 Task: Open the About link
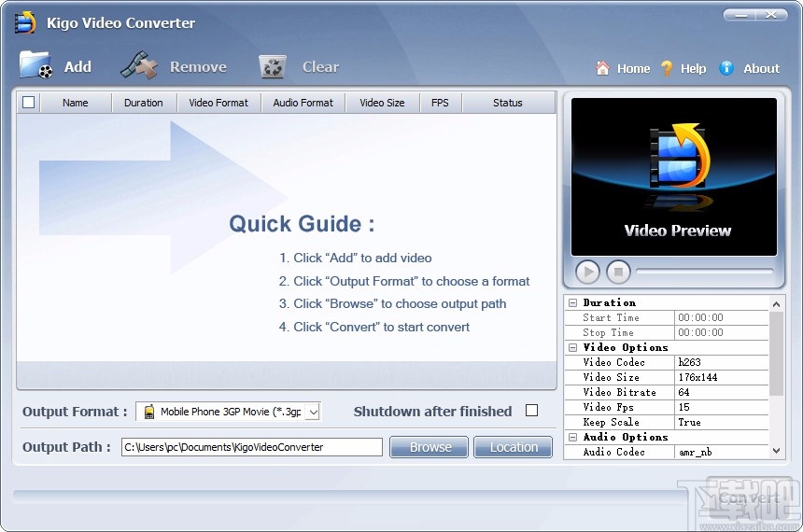(762, 69)
